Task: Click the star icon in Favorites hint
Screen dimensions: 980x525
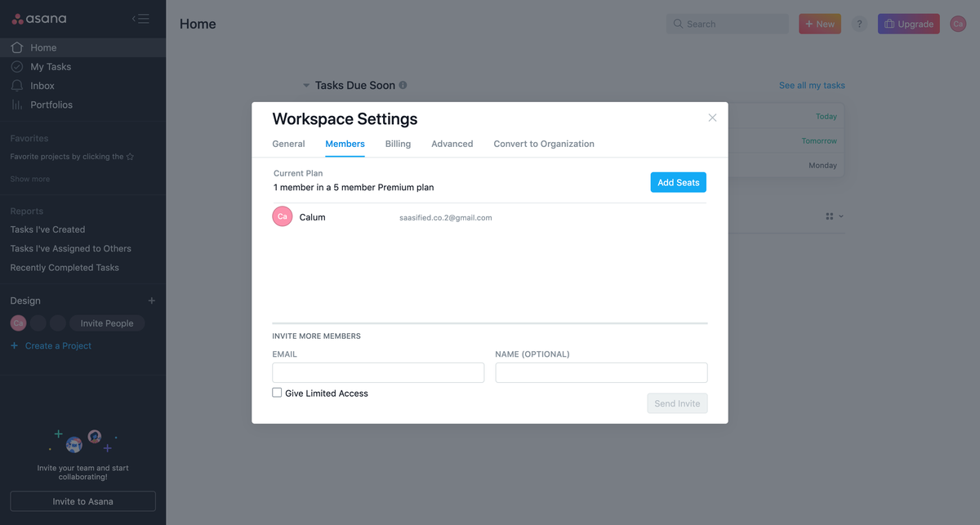Action: (130, 157)
